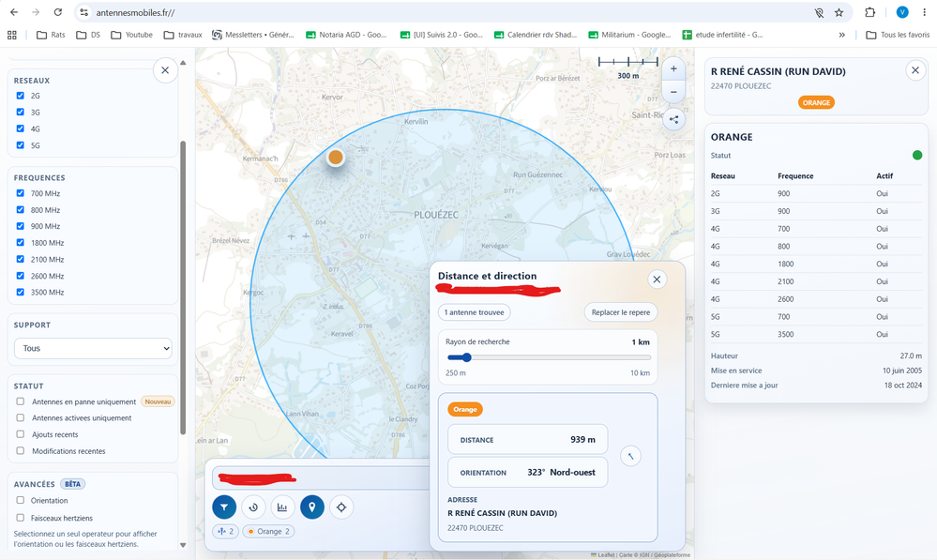The image size is (937, 560).
Task: Close the filters sidebar panel
Action: [x=165, y=70]
